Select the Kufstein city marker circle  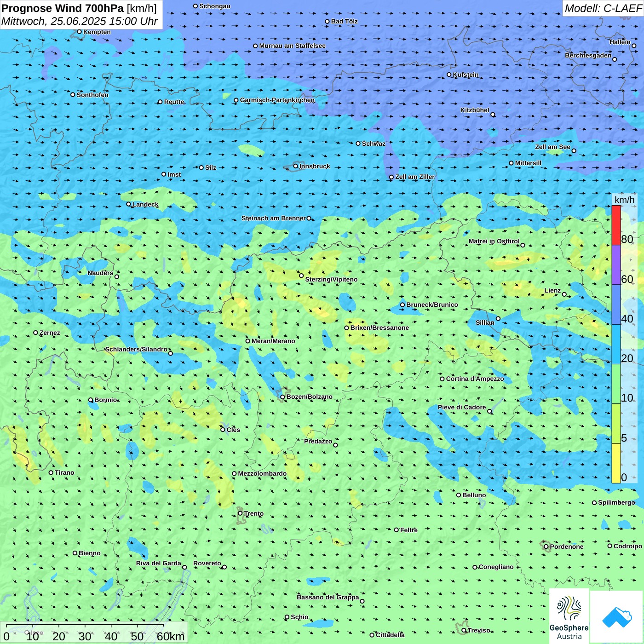(449, 75)
